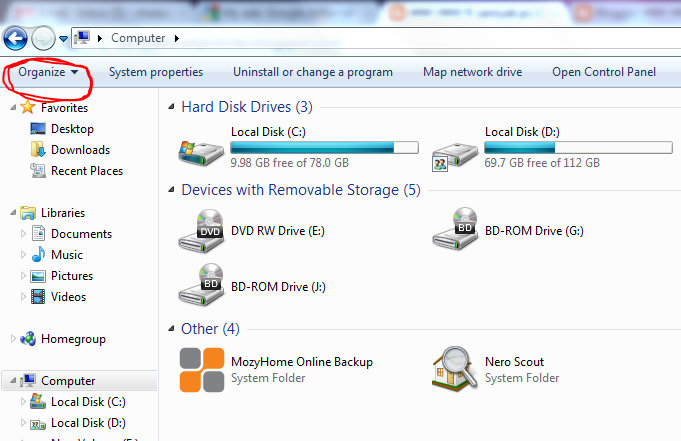Click the Music note icon
Viewport: 681px width, 441px height.
pos(38,254)
